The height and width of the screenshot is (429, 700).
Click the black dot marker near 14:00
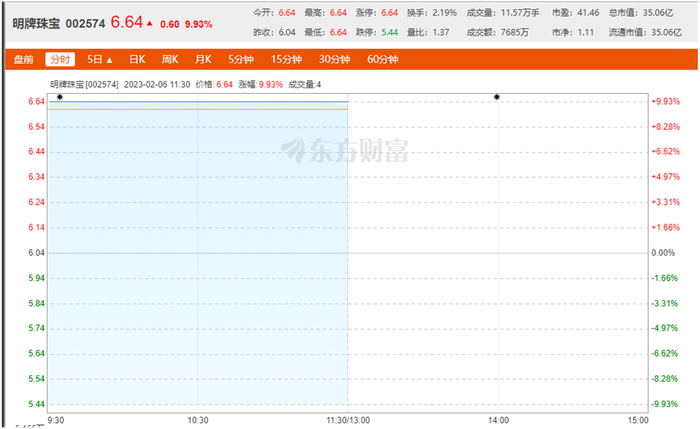pos(497,97)
